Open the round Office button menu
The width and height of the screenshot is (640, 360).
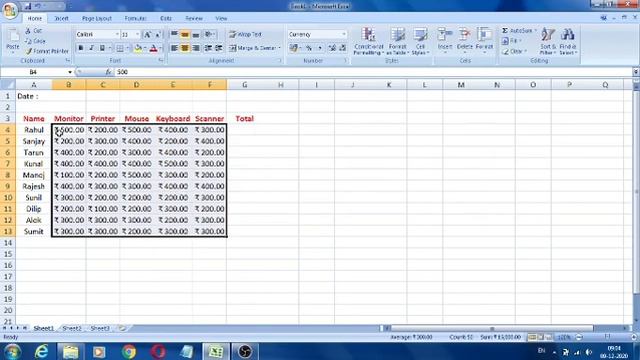10,10
